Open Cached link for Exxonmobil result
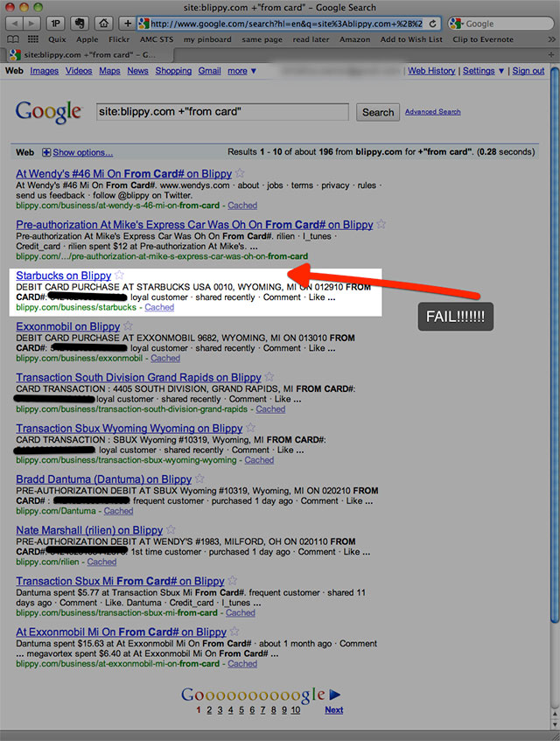 (165, 358)
